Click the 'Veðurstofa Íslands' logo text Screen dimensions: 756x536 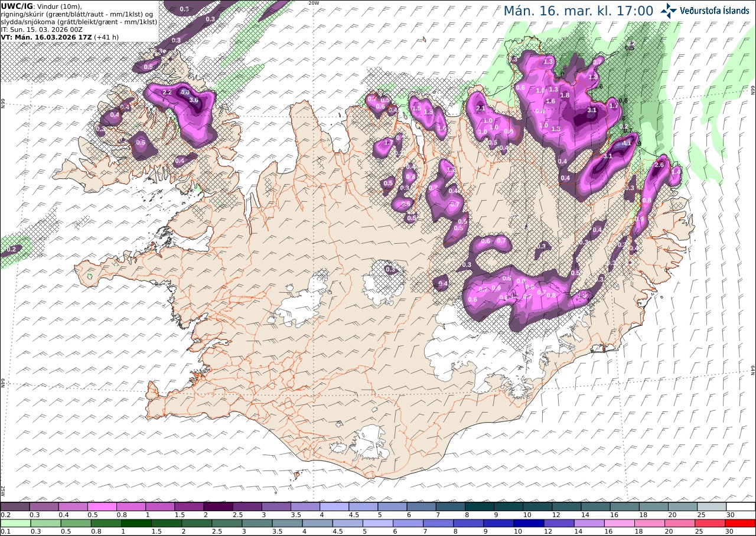714,11
